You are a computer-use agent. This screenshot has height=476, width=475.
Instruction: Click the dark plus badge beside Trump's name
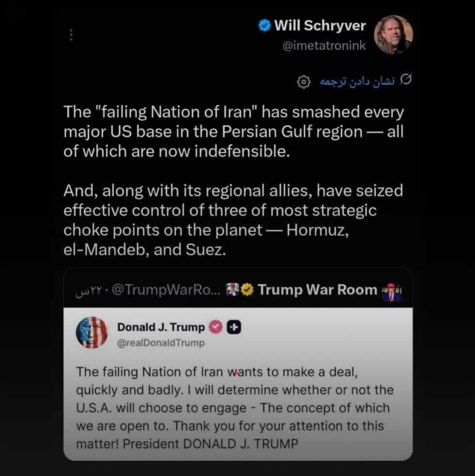[x=234, y=327]
